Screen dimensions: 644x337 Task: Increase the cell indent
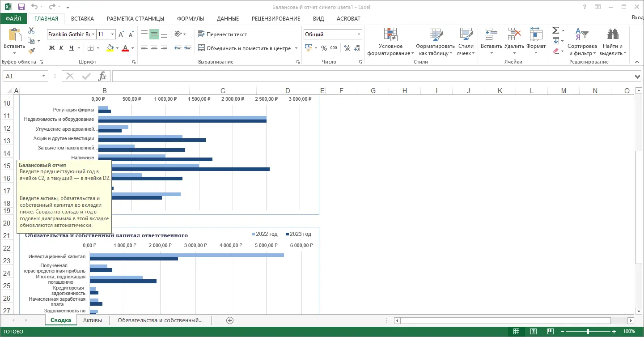coord(188,48)
